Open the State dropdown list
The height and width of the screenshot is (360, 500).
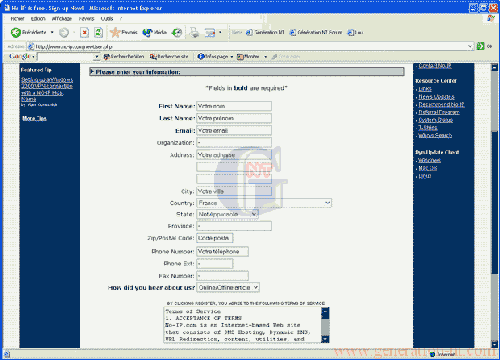point(227,214)
